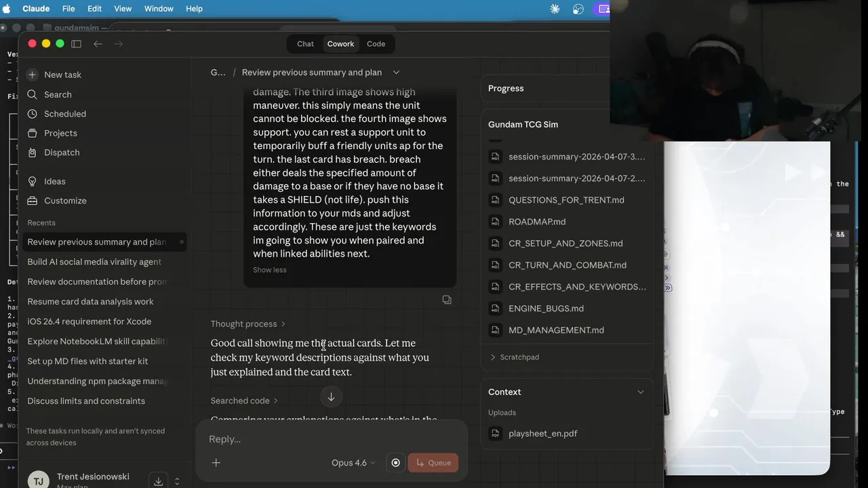Open the View menu

(123, 9)
